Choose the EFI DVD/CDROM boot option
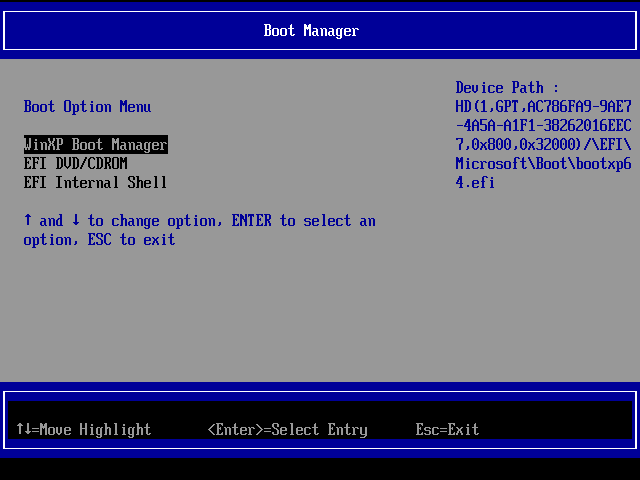 pyautogui.click(x=76, y=163)
